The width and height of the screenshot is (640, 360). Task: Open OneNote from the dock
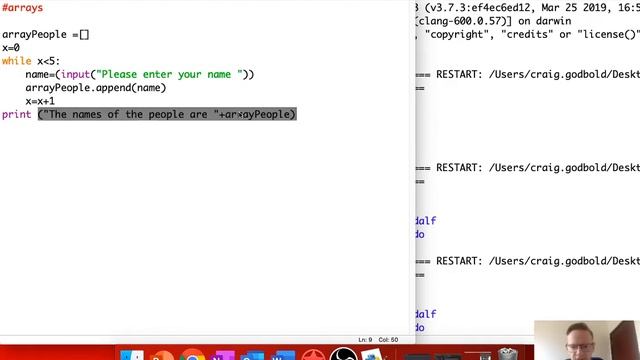(223, 355)
